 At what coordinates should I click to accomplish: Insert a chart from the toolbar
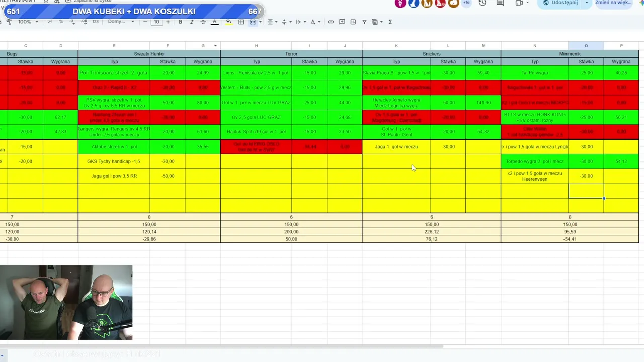[353, 22]
